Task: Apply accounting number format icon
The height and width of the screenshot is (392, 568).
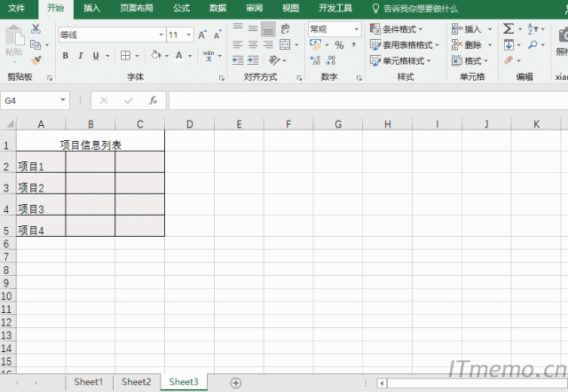Action: click(x=316, y=44)
